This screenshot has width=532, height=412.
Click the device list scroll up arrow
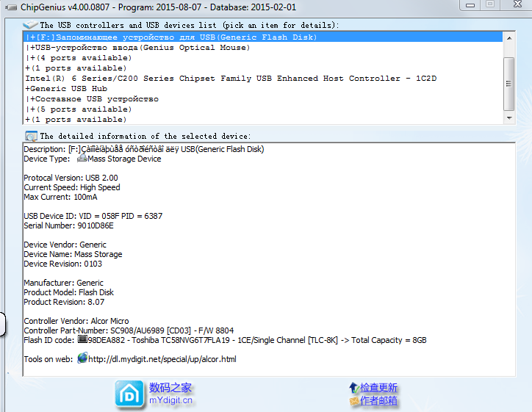click(x=509, y=38)
